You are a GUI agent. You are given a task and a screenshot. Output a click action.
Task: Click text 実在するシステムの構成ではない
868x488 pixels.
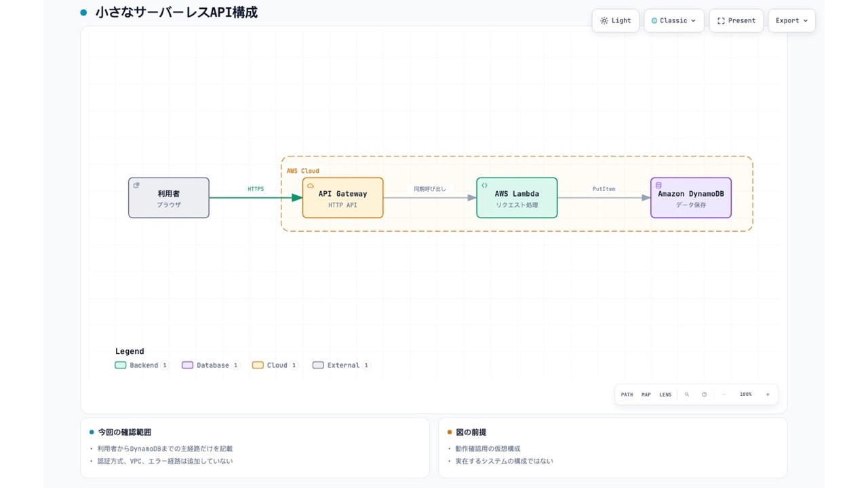point(505,461)
